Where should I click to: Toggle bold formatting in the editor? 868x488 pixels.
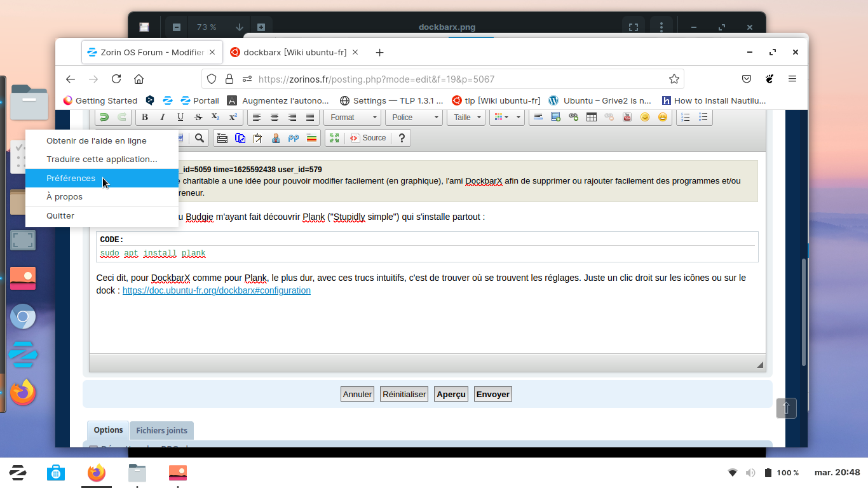point(145,118)
